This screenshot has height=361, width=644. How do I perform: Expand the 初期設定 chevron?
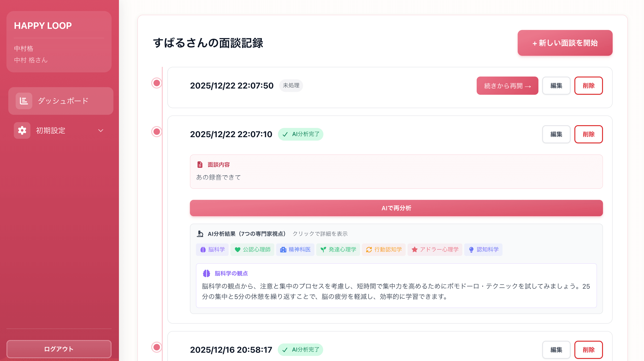click(100, 130)
